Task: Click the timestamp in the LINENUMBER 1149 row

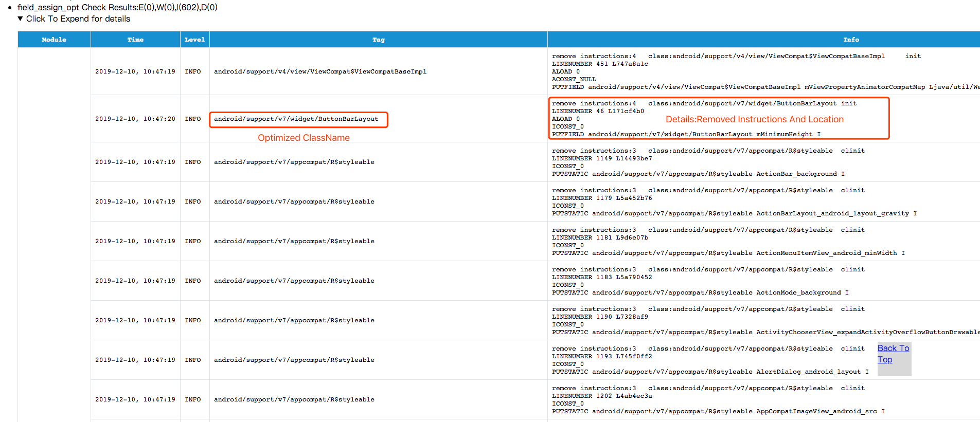Action: (135, 162)
